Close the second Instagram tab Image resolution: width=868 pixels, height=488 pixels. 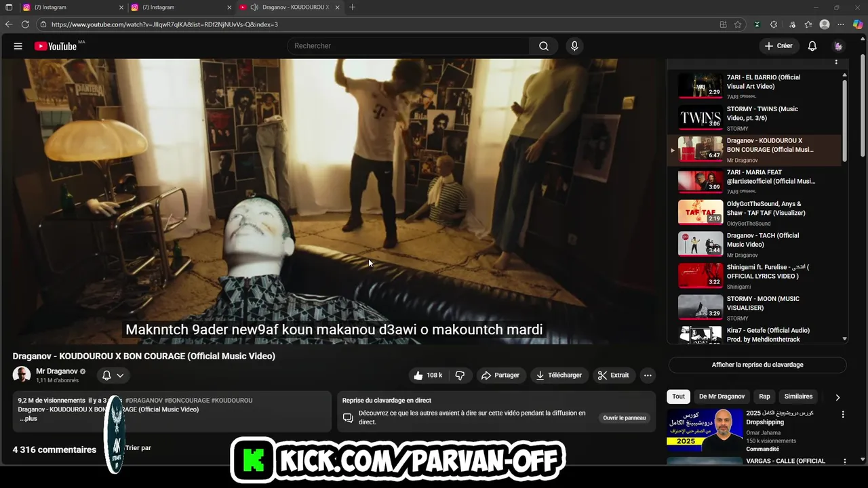(230, 7)
